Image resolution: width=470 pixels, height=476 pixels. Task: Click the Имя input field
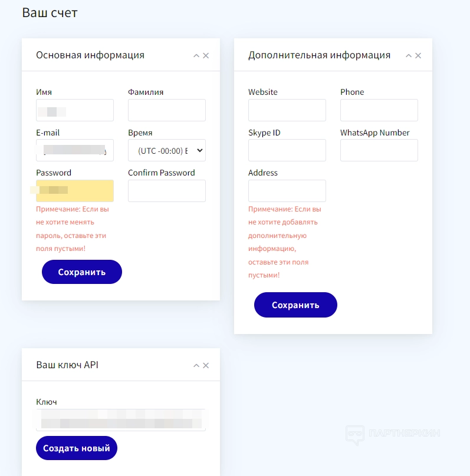coord(75,110)
